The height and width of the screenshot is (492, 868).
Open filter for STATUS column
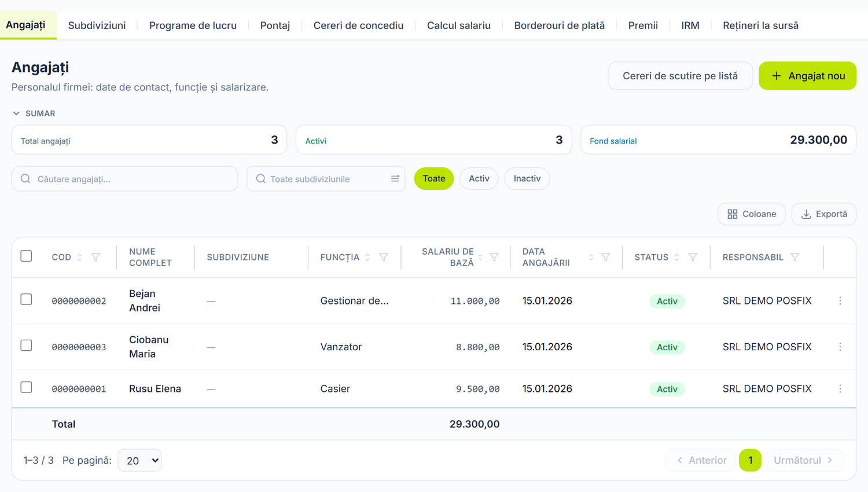pos(693,257)
